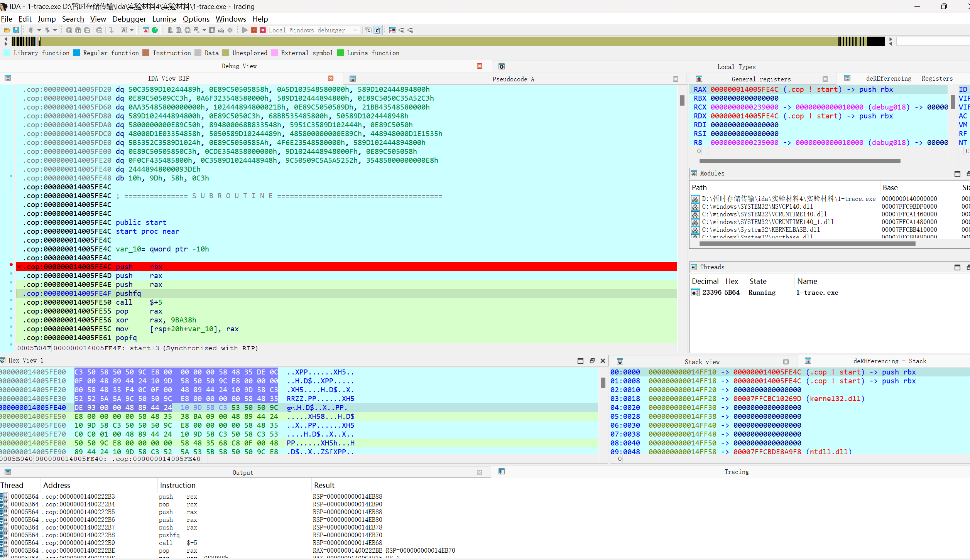Click the Pause process icon
The width and height of the screenshot is (970, 560).
[254, 30]
